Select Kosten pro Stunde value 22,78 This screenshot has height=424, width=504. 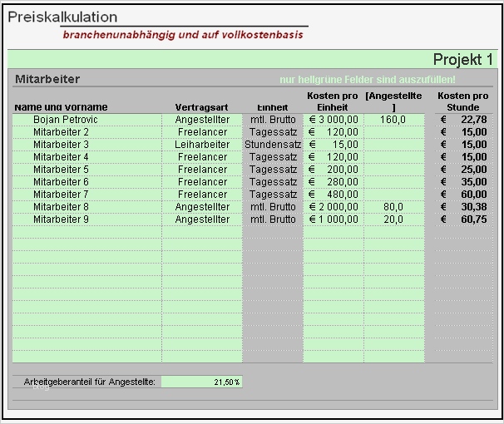tap(464, 120)
